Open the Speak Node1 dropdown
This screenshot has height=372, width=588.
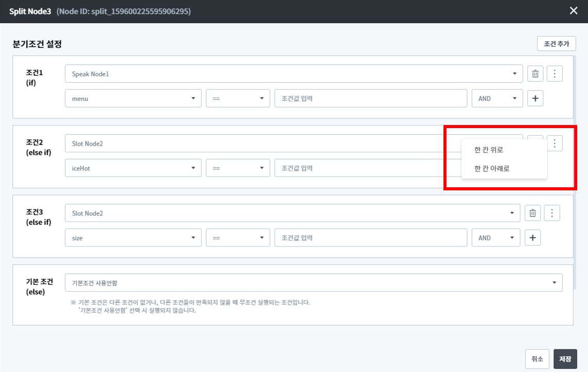(293, 74)
